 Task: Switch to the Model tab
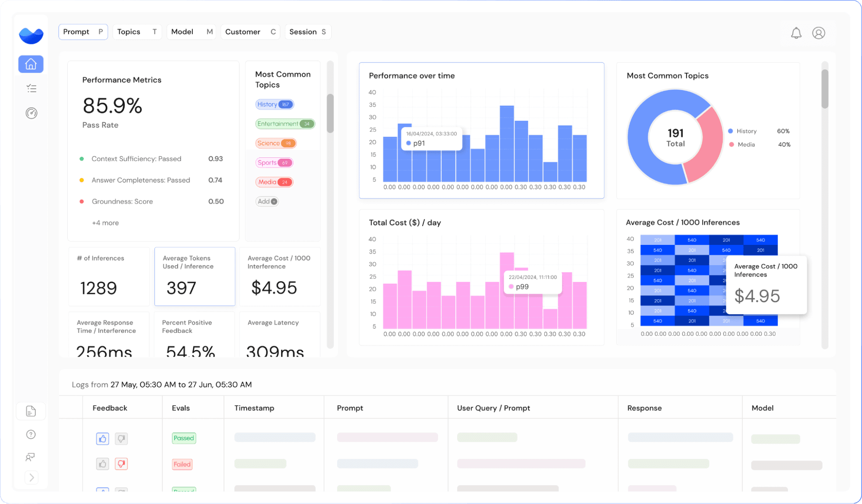(x=191, y=32)
